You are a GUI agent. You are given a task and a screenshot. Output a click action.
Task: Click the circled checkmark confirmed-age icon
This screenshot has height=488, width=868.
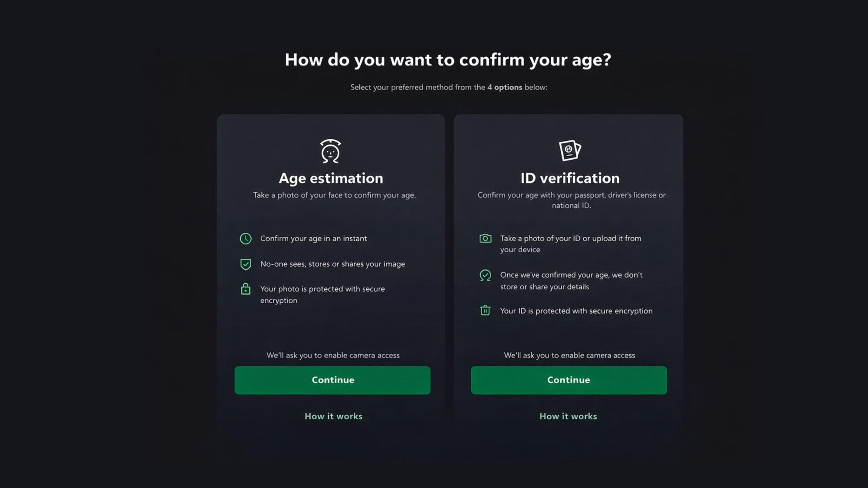coord(485,275)
